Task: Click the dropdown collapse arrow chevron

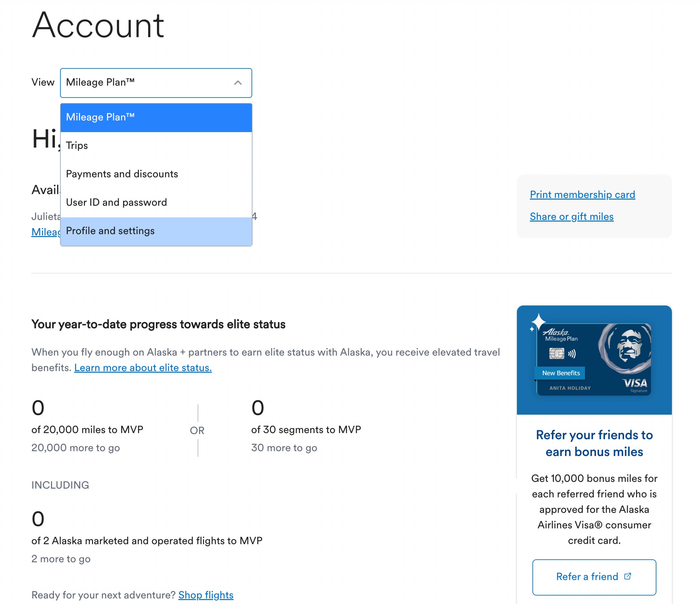Action: click(x=238, y=83)
